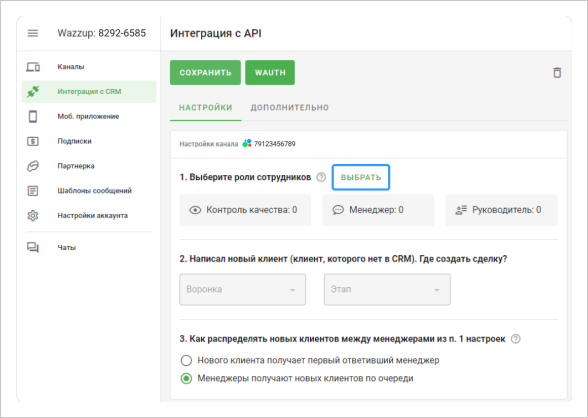Switch to the Настройки tab

click(x=206, y=108)
